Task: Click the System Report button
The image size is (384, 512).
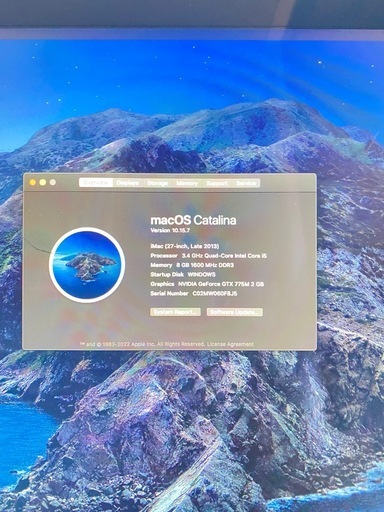Action: click(175, 312)
